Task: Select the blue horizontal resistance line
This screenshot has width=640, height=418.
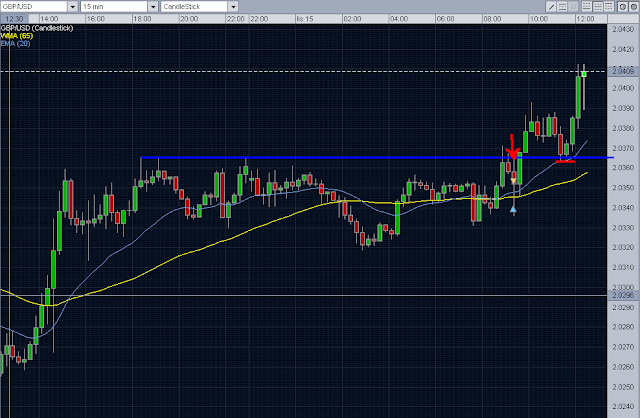Action: (377, 158)
